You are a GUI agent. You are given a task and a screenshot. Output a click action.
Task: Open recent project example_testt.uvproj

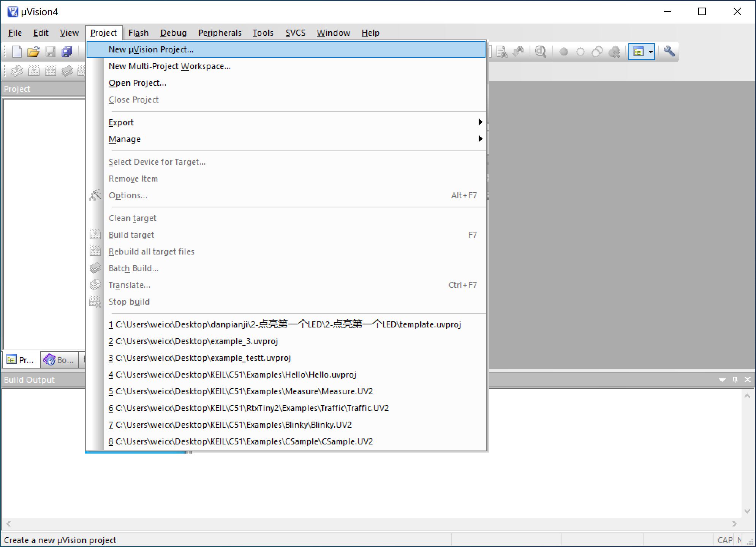286,358
